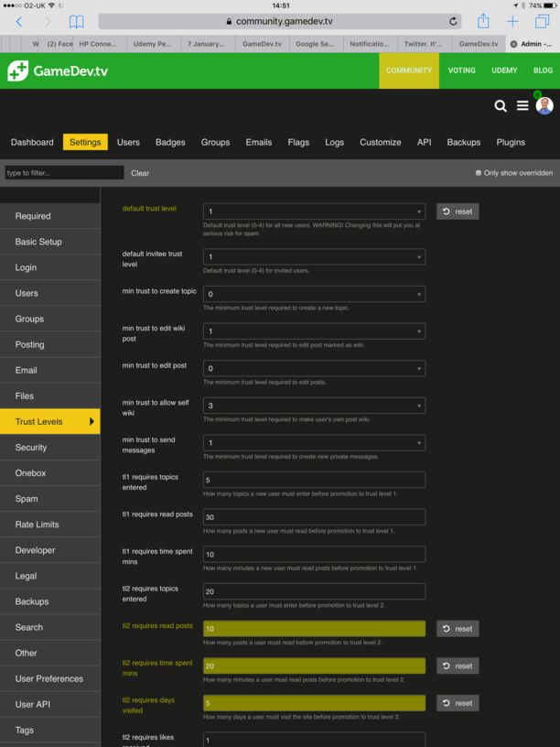This screenshot has height=747, width=560.
Task: Reset tl2 requires read posts setting
Action: tap(458, 629)
